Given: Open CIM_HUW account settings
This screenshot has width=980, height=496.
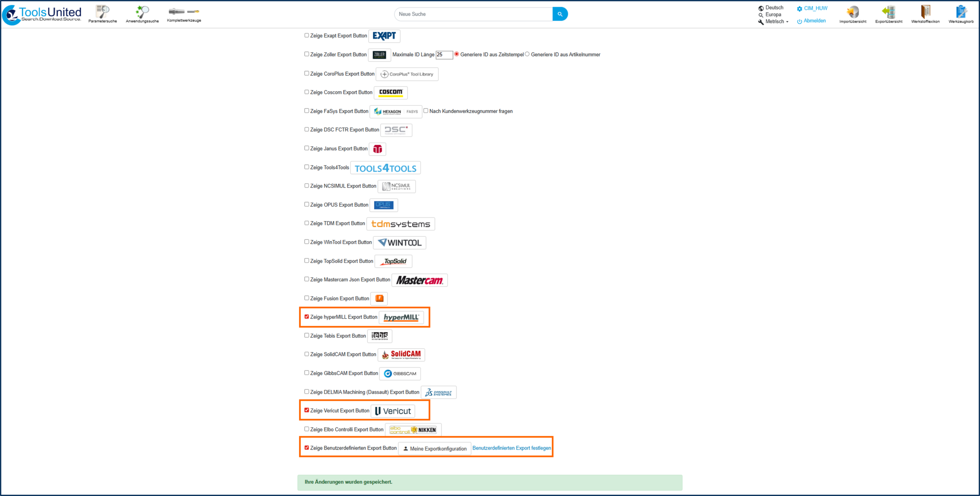Looking at the screenshot, I should click(812, 8).
